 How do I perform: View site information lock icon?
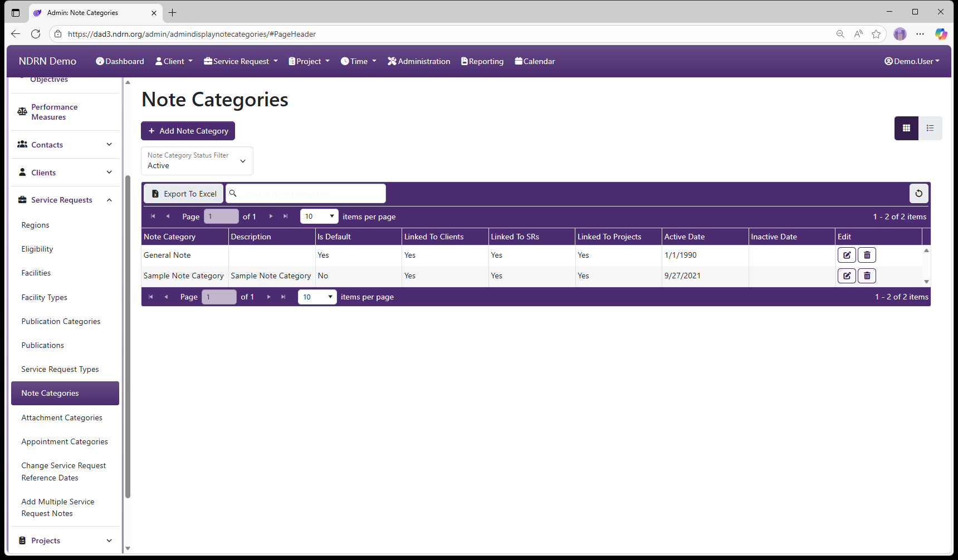click(x=58, y=34)
